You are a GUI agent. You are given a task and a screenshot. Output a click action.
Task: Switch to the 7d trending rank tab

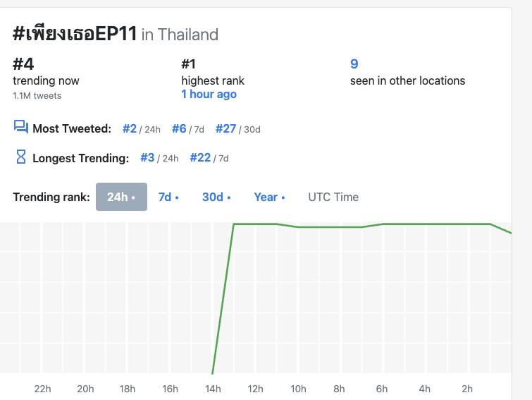click(168, 197)
